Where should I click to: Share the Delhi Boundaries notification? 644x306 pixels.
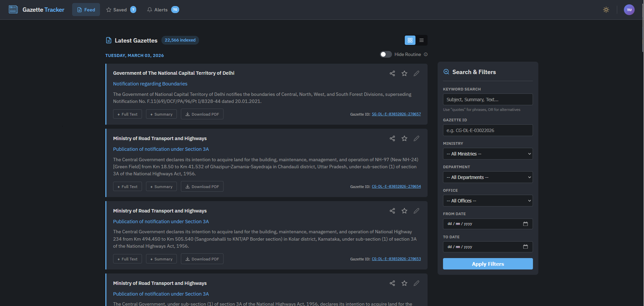click(392, 73)
